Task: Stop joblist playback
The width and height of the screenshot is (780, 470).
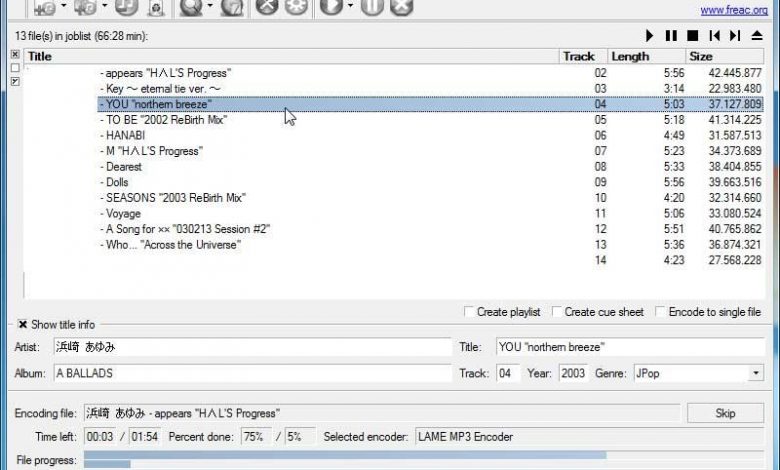Action: coord(692,36)
